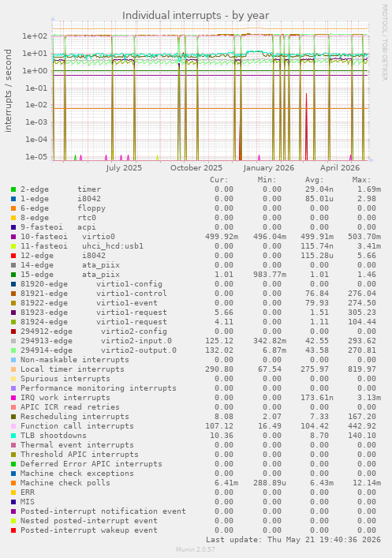Select the Rescheduling interrupts legend label
Screen dimensions: 392x558
tap(75, 417)
